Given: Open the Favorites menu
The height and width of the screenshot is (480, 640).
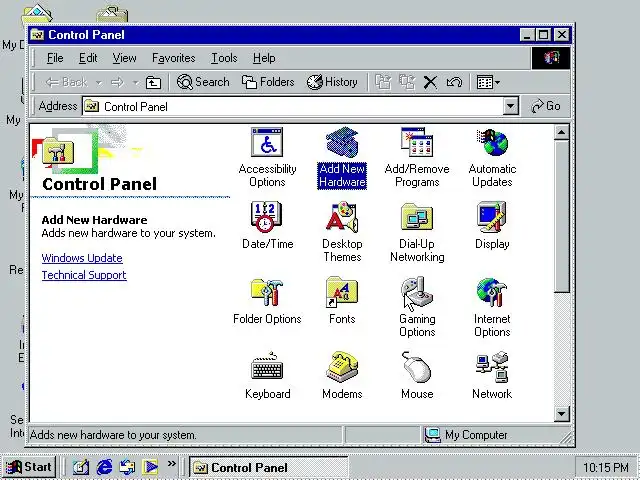Looking at the screenshot, I should click(x=173, y=58).
